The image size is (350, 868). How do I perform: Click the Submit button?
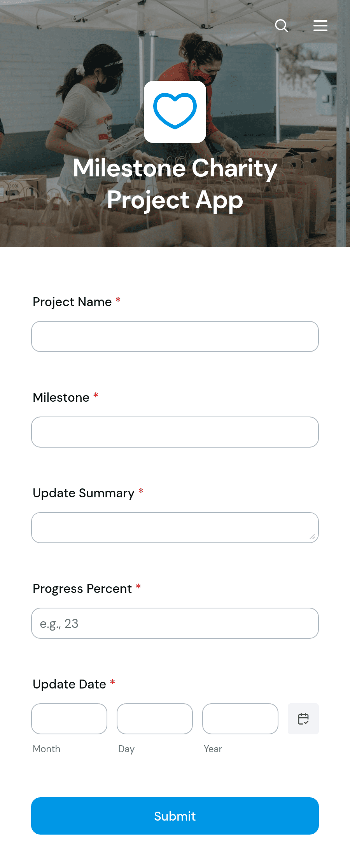[x=175, y=816]
